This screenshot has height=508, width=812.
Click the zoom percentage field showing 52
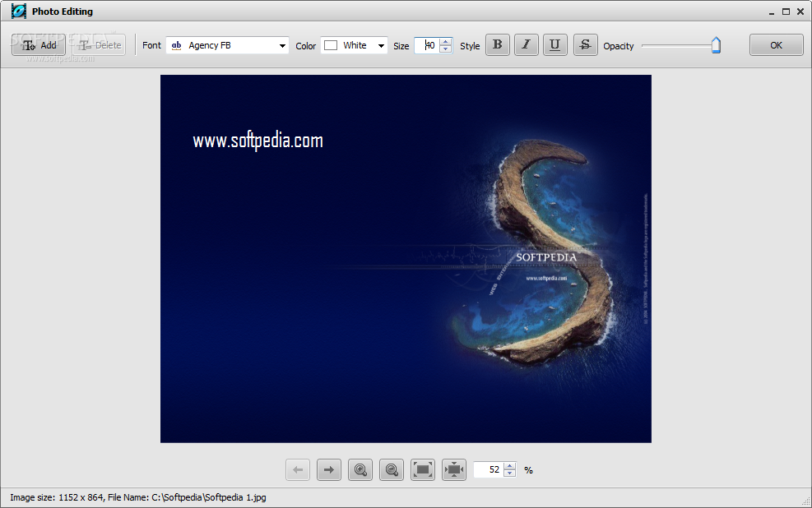click(489, 469)
